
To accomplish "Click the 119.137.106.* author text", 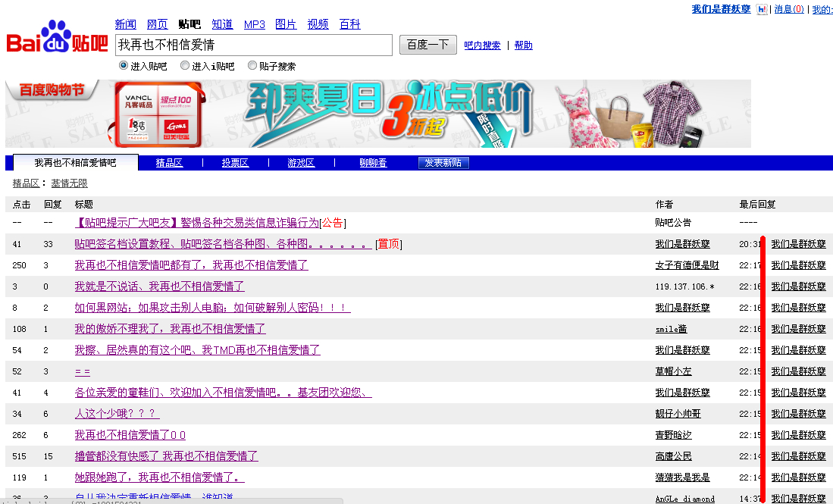I will [x=684, y=286].
